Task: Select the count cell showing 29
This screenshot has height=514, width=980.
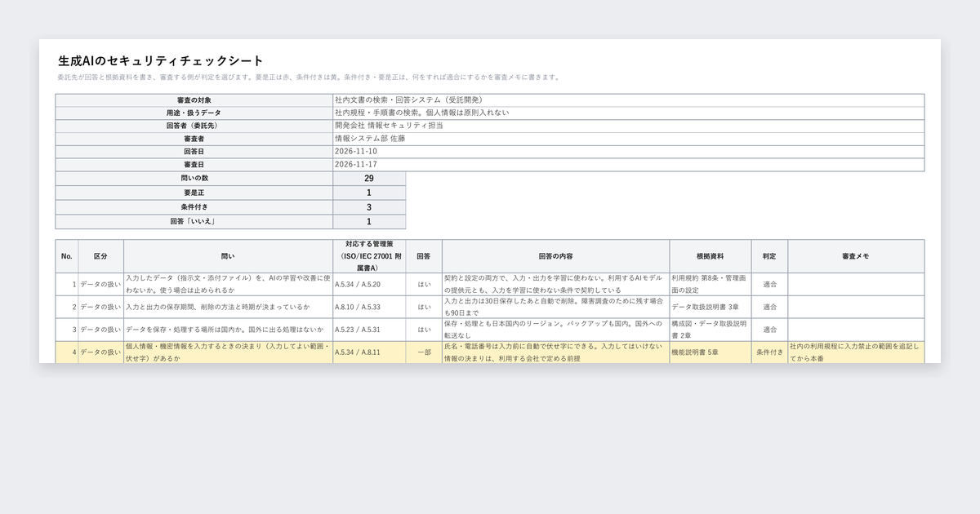Action: click(x=369, y=179)
